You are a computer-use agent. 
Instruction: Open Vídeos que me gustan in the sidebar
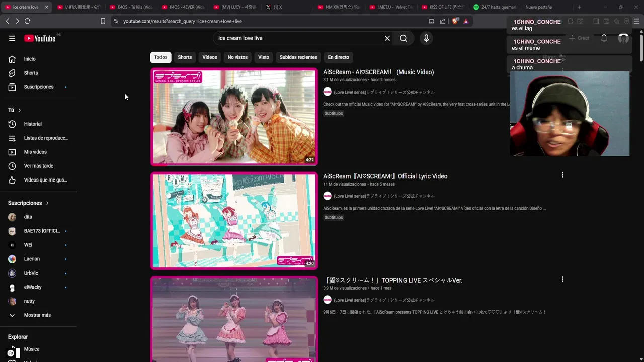pyautogui.click(x=38, y=180)
